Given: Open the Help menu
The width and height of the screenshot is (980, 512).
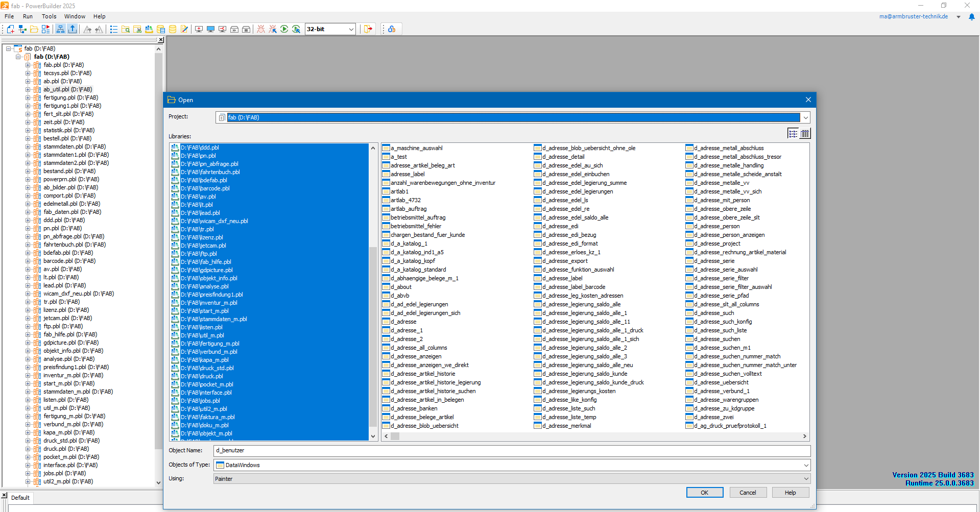Looking at the screenshot, I should click(99, 16).
